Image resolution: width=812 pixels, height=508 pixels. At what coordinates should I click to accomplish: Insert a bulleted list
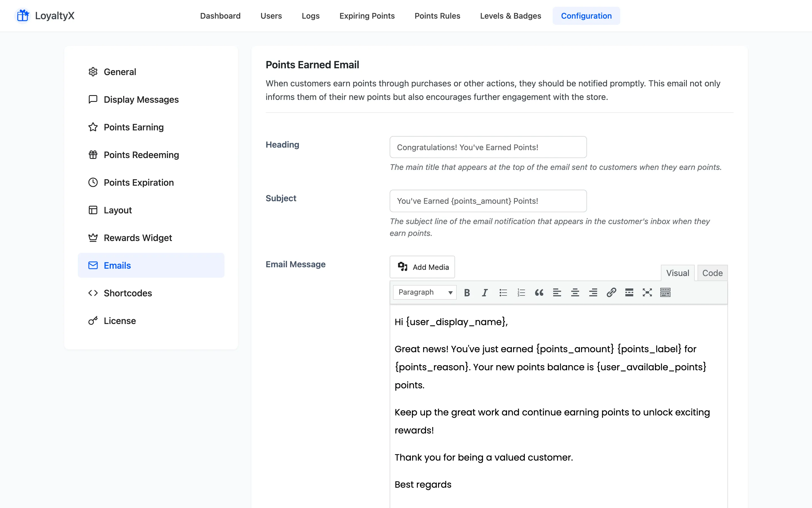(503, 292)
